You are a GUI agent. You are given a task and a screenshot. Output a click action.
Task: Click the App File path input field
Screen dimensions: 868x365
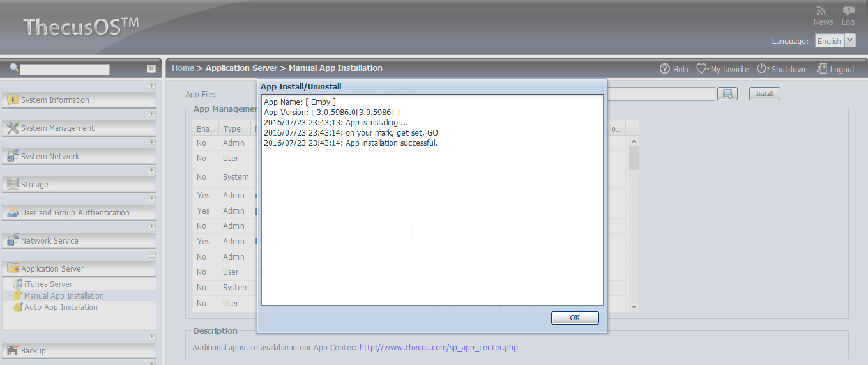[661, 94]
